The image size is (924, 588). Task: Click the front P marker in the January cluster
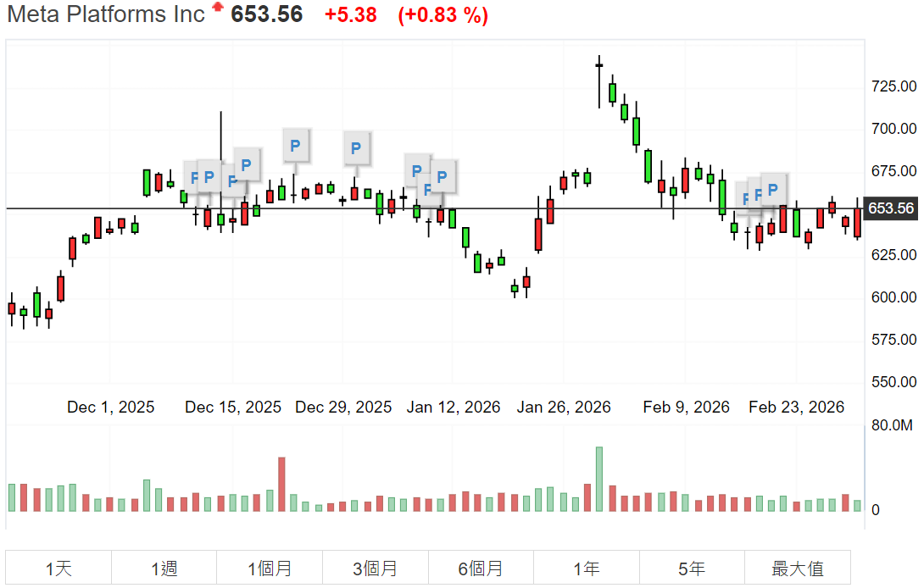coord(443,176)
